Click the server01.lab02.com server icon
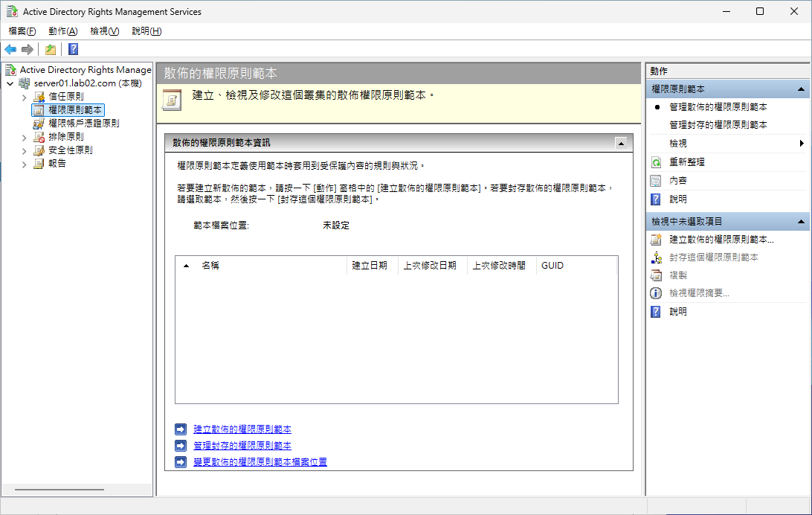 (25, 83)
